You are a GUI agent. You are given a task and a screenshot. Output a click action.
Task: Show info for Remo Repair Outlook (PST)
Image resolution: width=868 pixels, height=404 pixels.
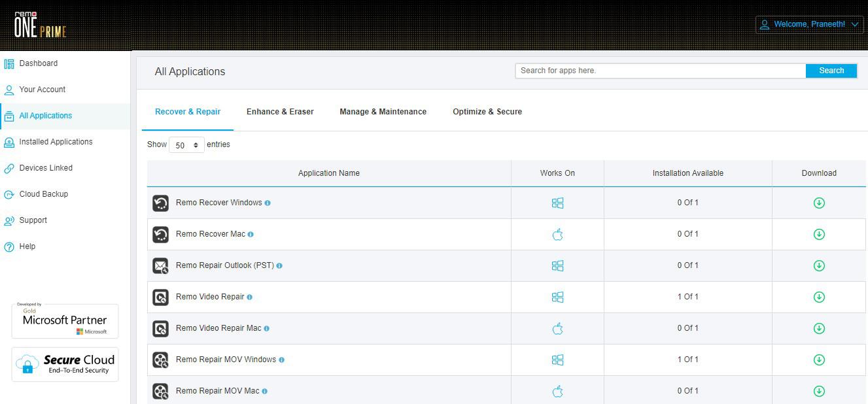coord(279,265)
